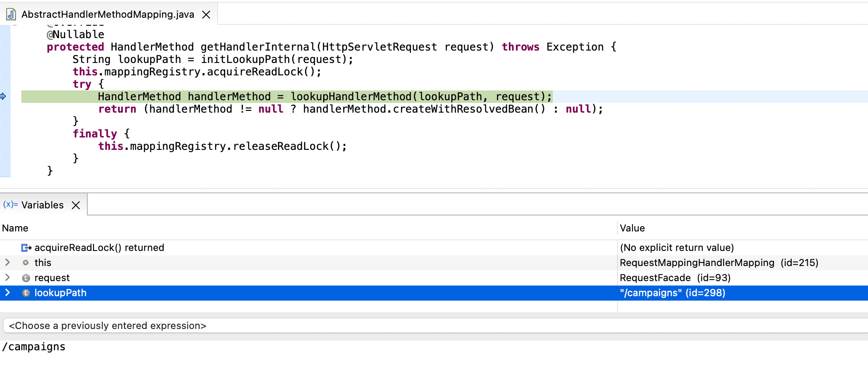Expand the request variable node
The height and width of the screenshot is (368, 868).
pos(8,278)
